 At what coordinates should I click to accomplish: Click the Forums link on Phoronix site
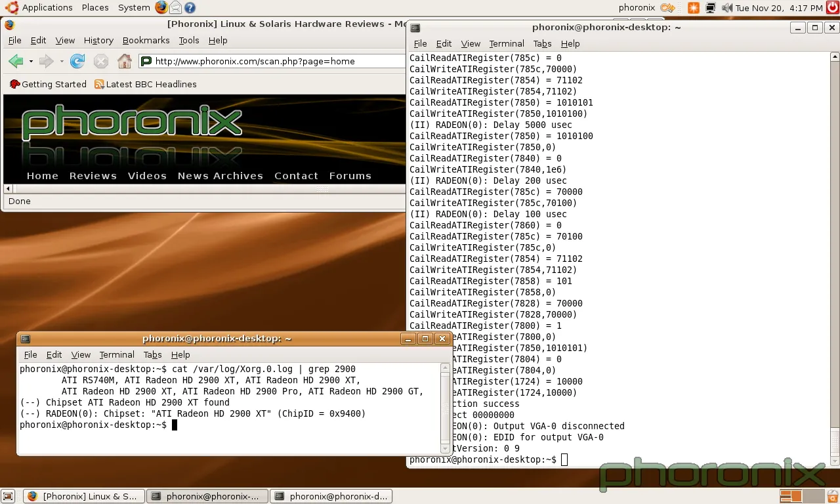pyautogui.click(x=350, y=176)
